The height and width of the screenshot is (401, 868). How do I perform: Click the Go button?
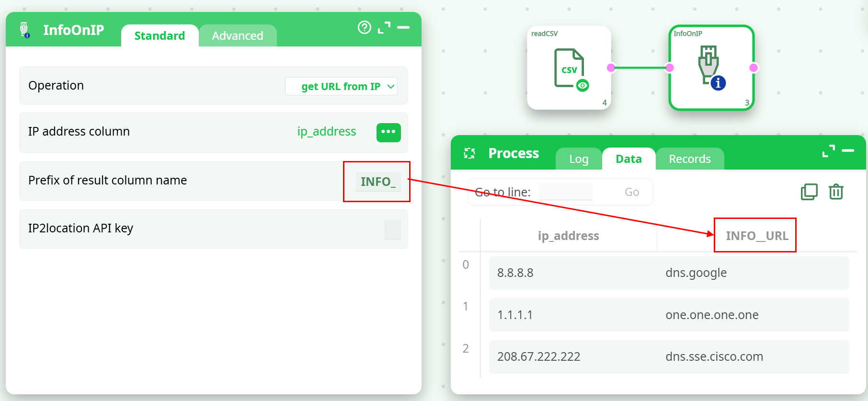coord(632,192)
